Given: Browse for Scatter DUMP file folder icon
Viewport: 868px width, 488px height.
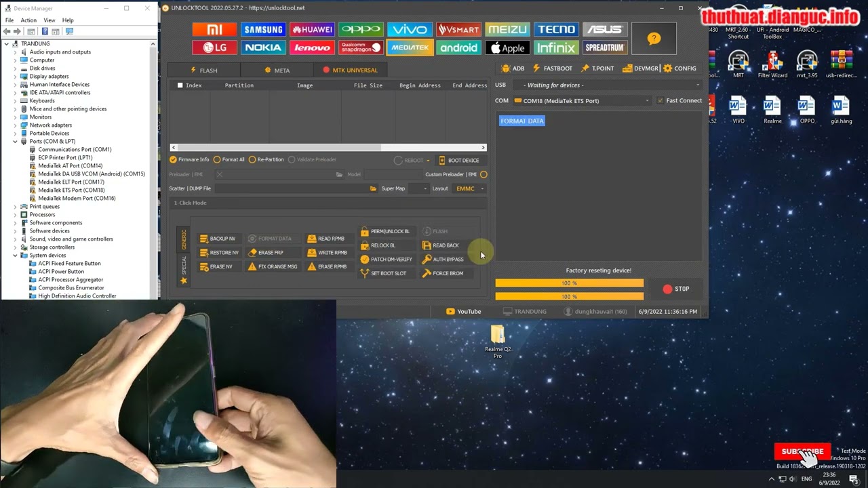Looking at the screenshot, I should tap(373, 188).
